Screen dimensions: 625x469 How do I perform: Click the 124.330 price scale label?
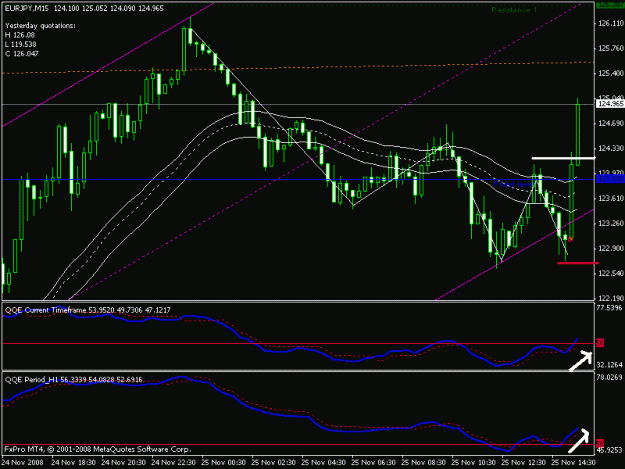[x=611, y=149]
